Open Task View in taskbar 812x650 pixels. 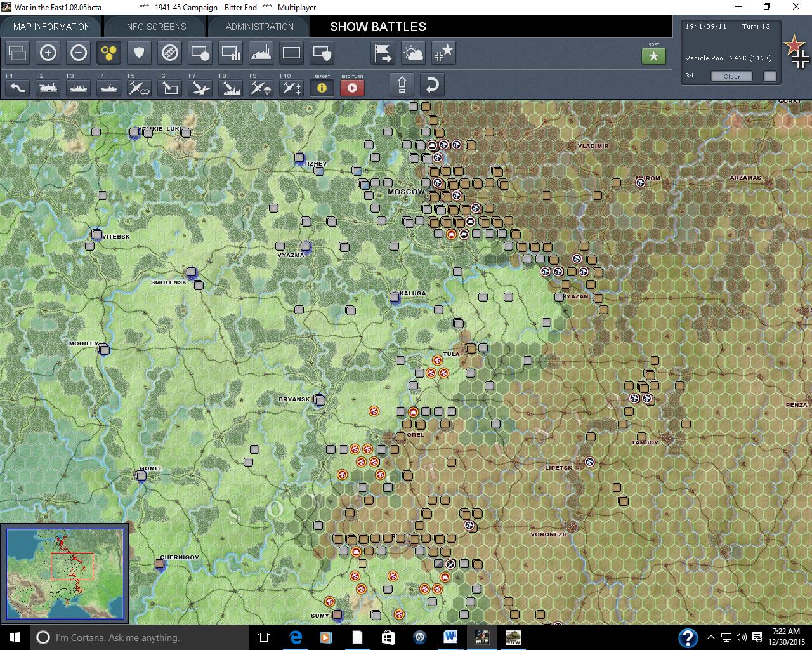point(264,637)
